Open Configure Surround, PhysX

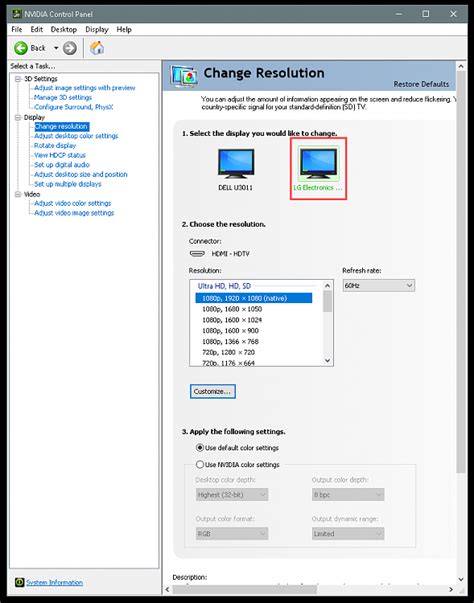click(73, 107)
